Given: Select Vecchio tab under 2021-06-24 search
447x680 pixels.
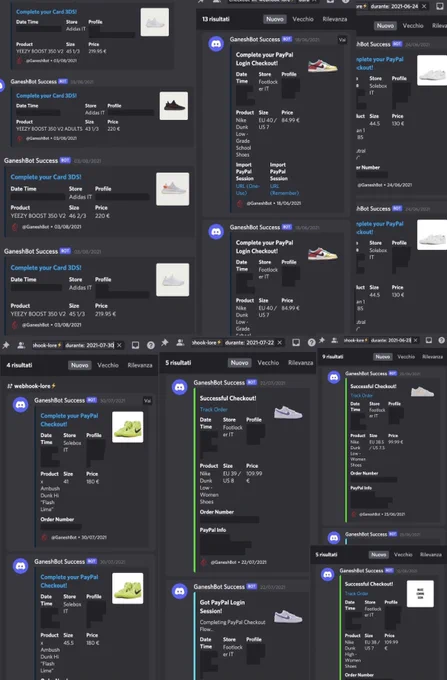Looking at the screenshot, I should tap(413, 26).
